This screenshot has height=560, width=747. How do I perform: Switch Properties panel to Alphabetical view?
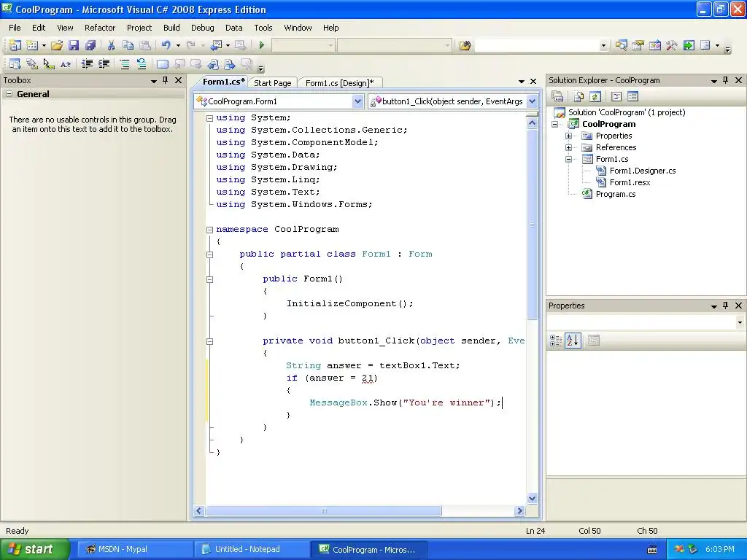coord(573,341)
